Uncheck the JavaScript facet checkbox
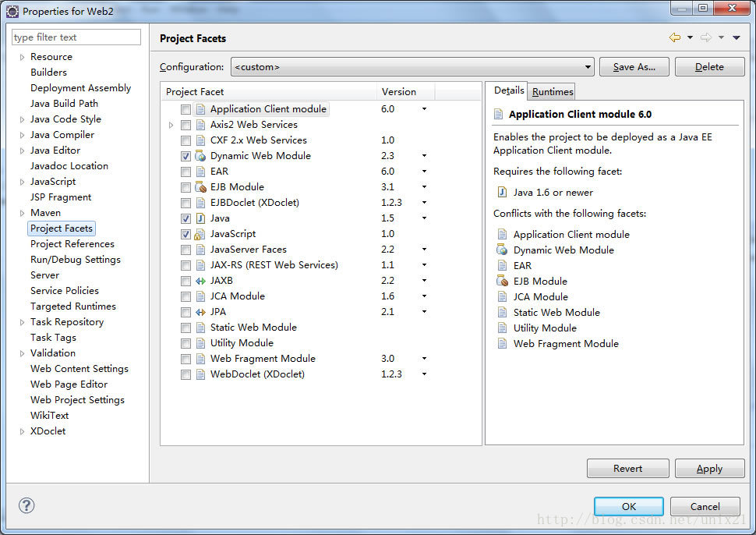The height and width of the screenshot is (535, 756). [x=185, y=234]
